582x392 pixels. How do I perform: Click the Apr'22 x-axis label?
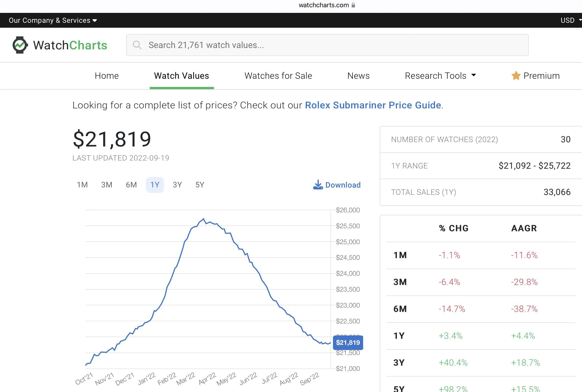(x=207, y=379)
